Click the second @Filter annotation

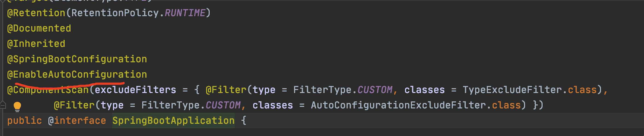[74, 105]
